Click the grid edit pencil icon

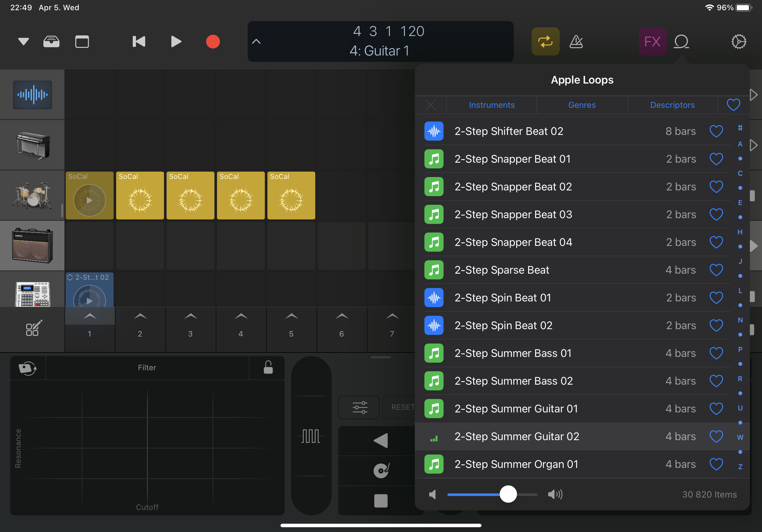(x=34, y=329)
